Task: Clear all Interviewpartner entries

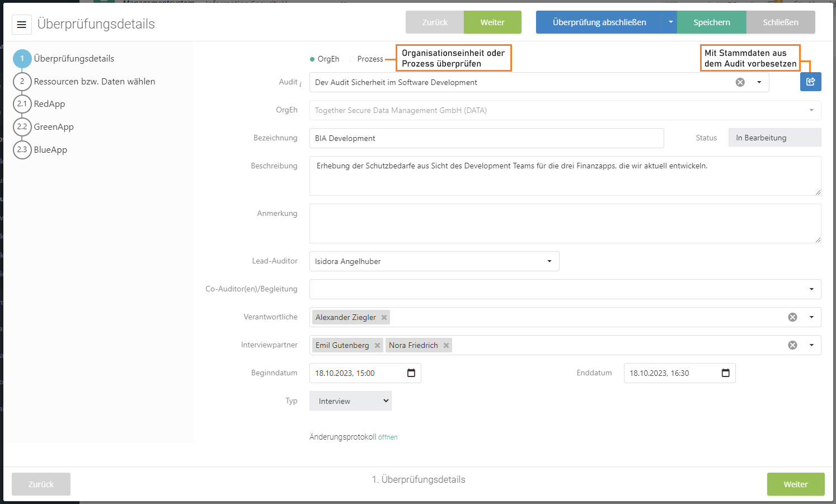Action: pyautogui.click(x=792, y=345)
